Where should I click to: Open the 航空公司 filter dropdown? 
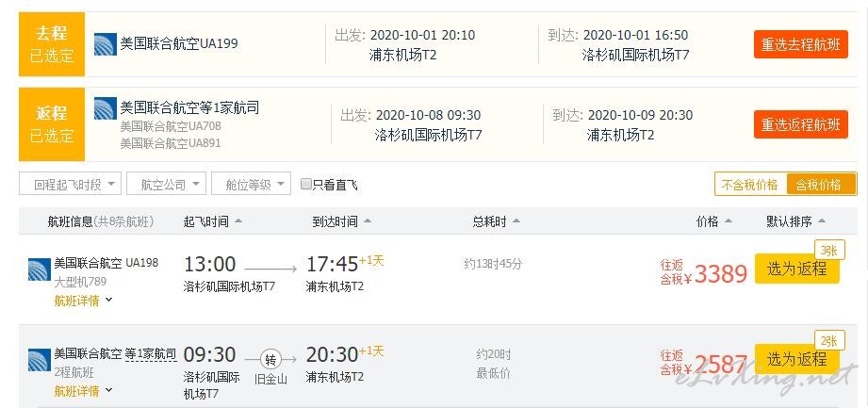tap(166, 184)
